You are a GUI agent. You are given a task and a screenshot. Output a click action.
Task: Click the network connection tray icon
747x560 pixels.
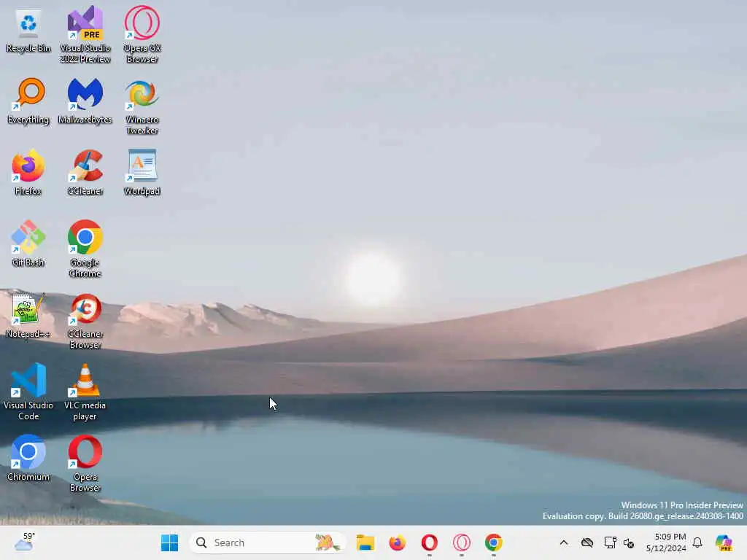coord(610,542)
